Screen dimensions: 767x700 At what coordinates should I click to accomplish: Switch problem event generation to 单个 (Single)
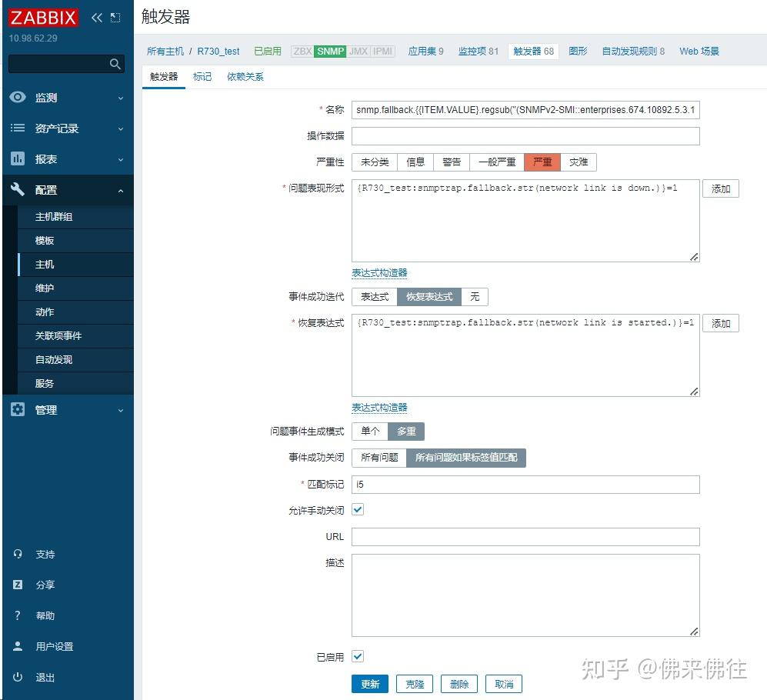[x=369, y=432]
